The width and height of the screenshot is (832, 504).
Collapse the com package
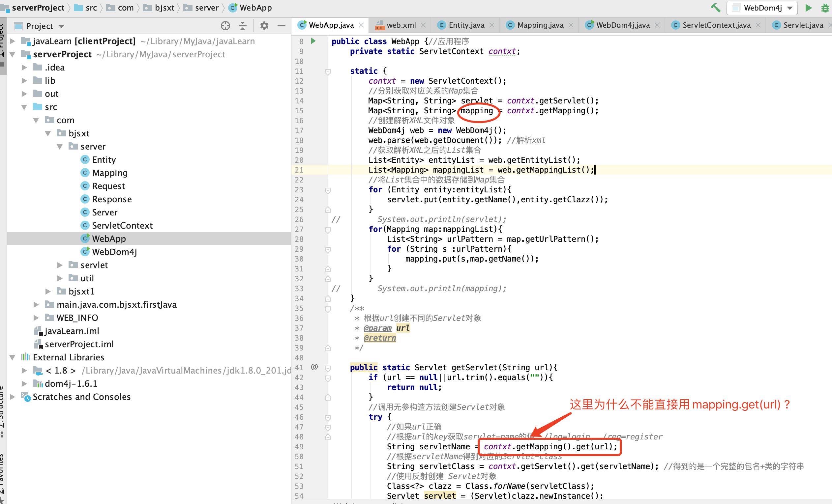[x=36, y=120]
